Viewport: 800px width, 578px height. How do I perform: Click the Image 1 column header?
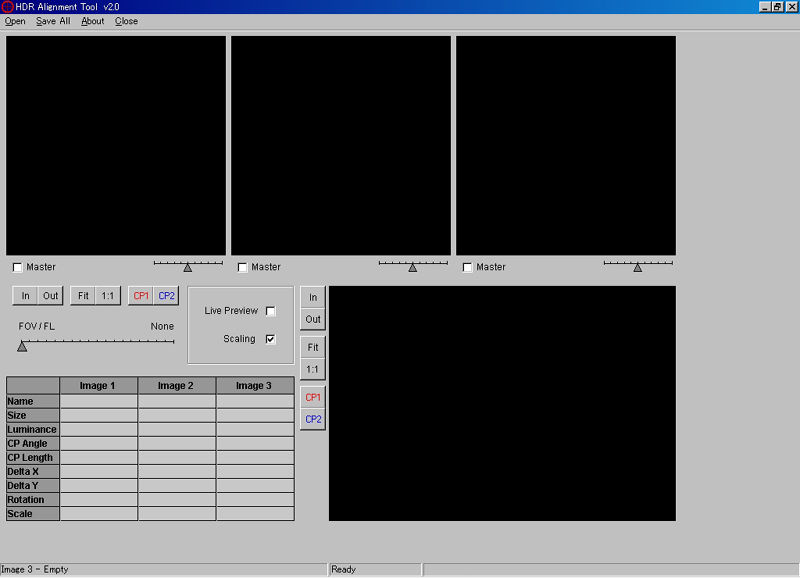tap(98, 386)
